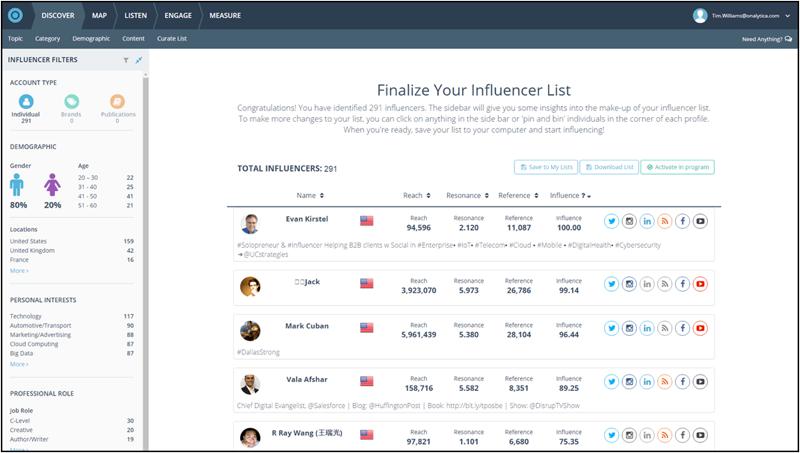Sort the list by Resonance column
800x453 pixels.
click(467, 195)
